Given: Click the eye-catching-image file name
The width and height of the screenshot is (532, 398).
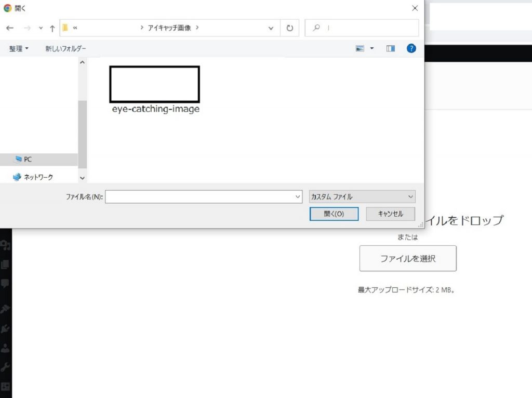Looking at the screenshot, I should [x=156, y=109].
